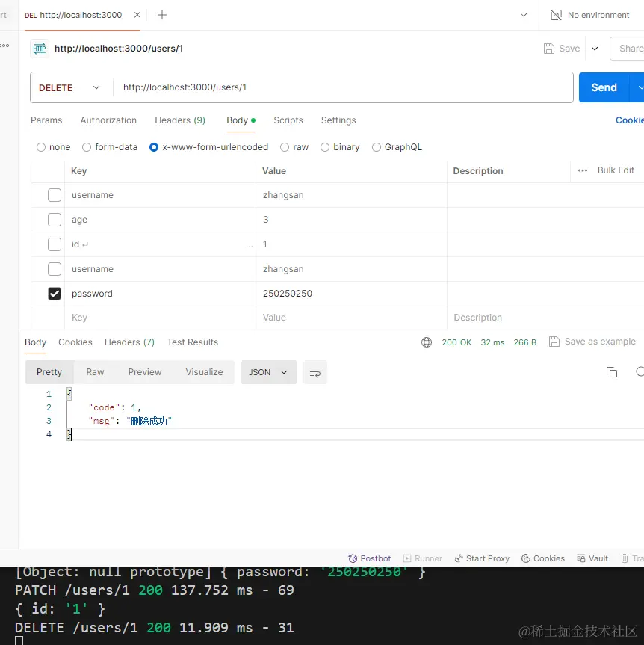Open the DELETE method dropdown
The height and width of the screenshot is (645, 644).
(x=71, y=87)
